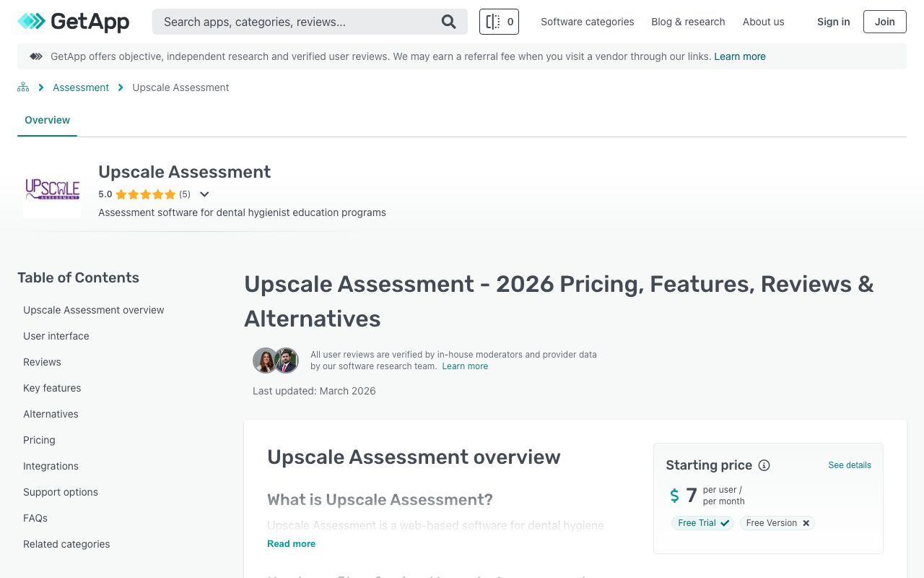924x578 pixels.
Task: Jump to User interface section
Action: 56,336
